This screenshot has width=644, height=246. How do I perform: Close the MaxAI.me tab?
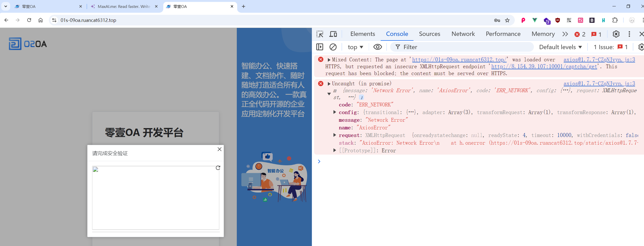[x=156, y=6]
